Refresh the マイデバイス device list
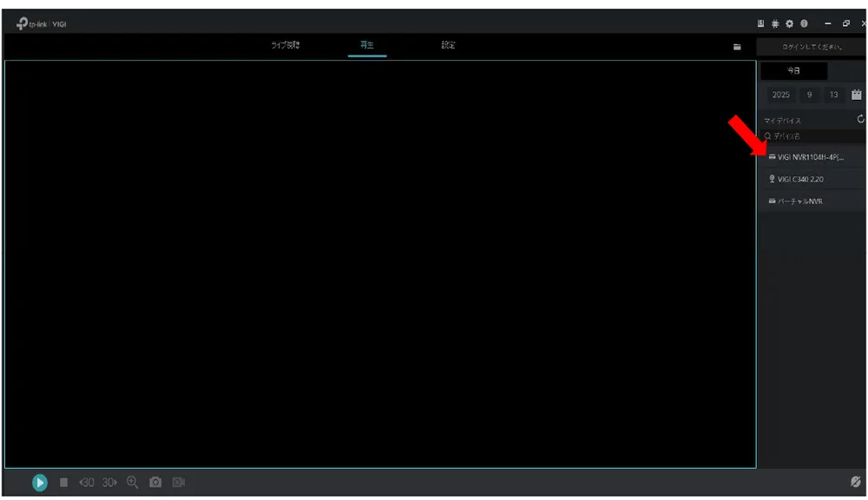Screen dimensions: 868x500 pos(861,119)
